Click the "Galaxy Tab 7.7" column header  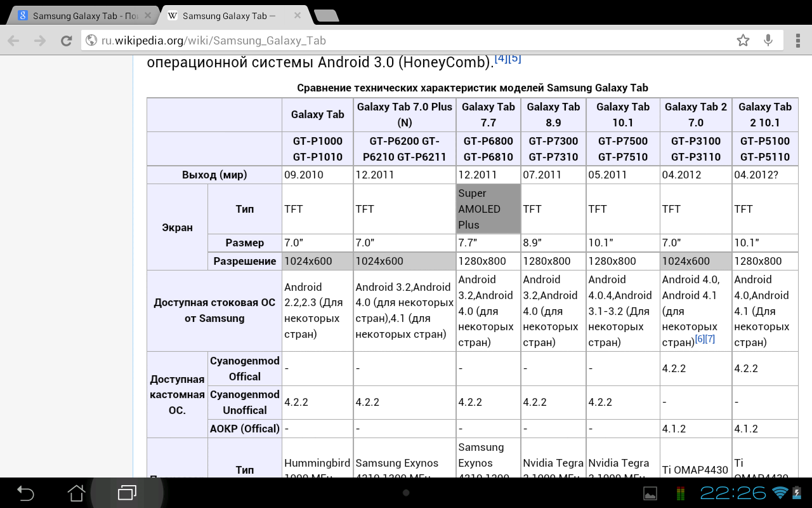tap(488, 115)
